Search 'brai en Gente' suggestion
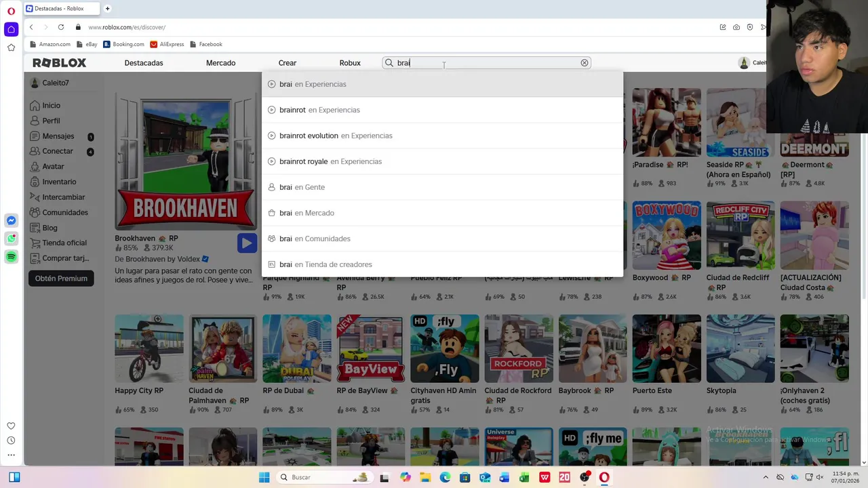Image resolution: width=868 pixels, height=488 pixels. [x=442, y=187]
